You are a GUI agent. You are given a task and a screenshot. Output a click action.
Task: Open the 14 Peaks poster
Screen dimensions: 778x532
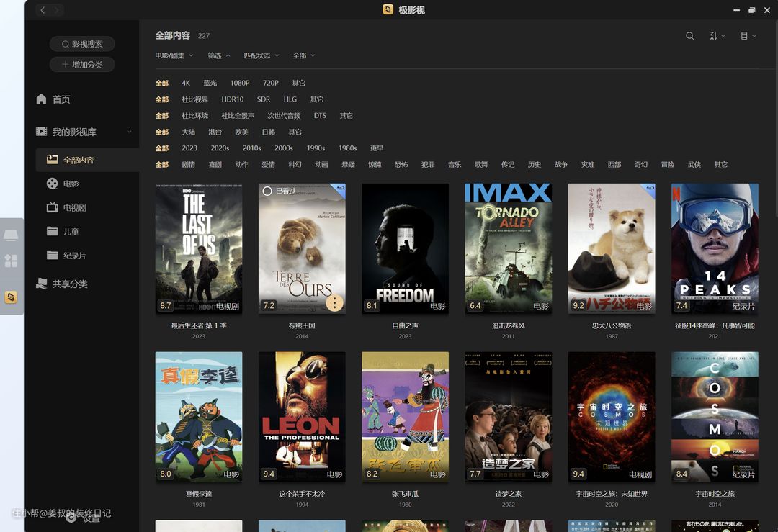pos(715,248)
